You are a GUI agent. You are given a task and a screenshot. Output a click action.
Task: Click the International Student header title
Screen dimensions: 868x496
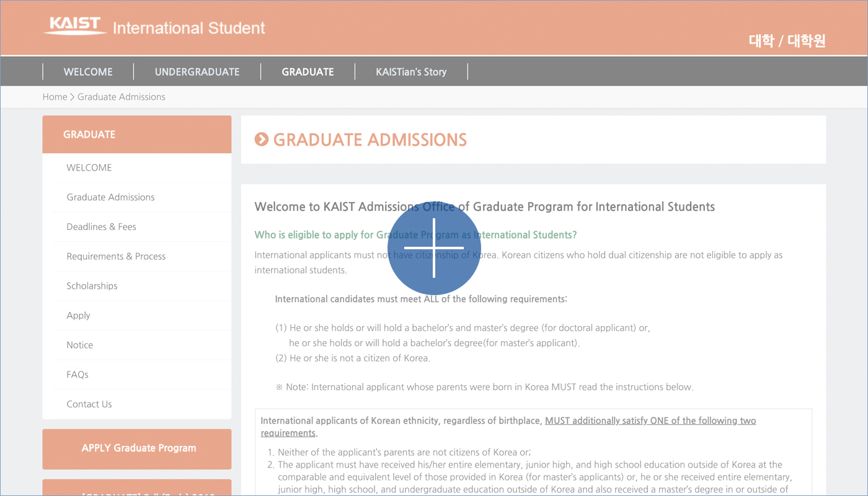[x=188, y=28]
